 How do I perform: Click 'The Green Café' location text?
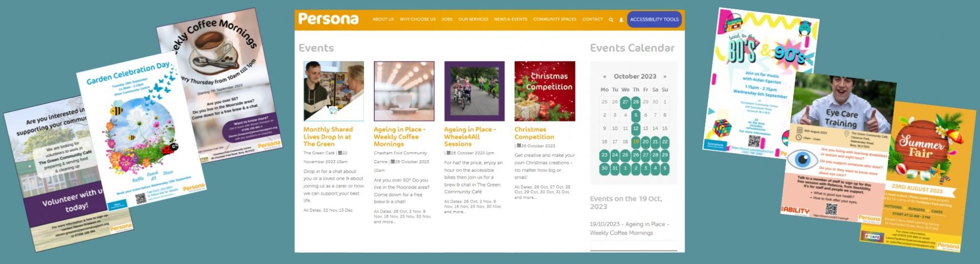point(318,153)
